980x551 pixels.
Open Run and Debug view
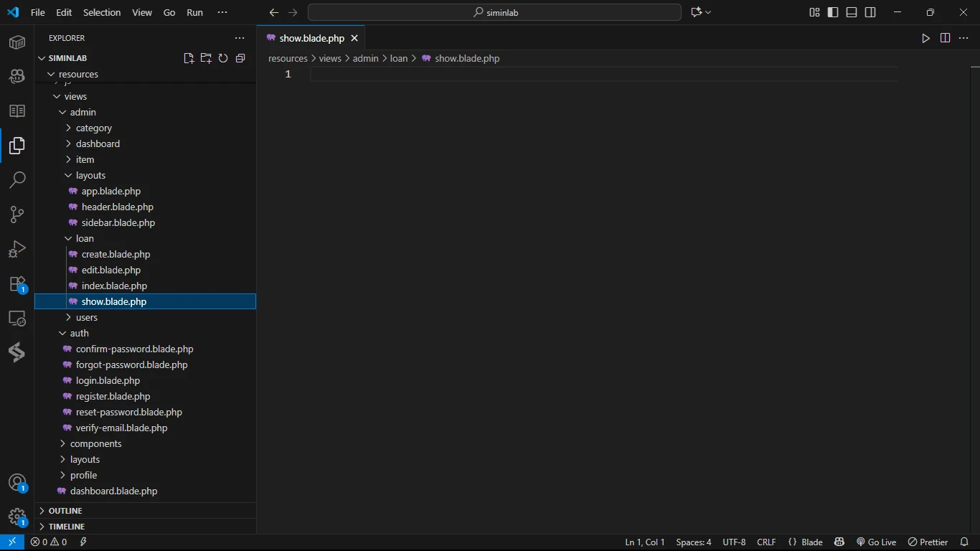17,249
